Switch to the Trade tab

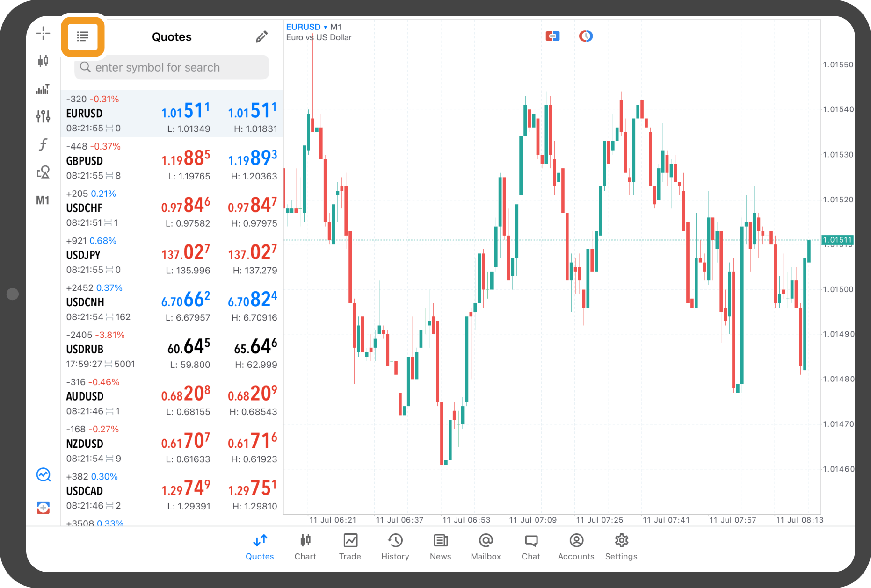pyautogui.click(x=350, y=546)
